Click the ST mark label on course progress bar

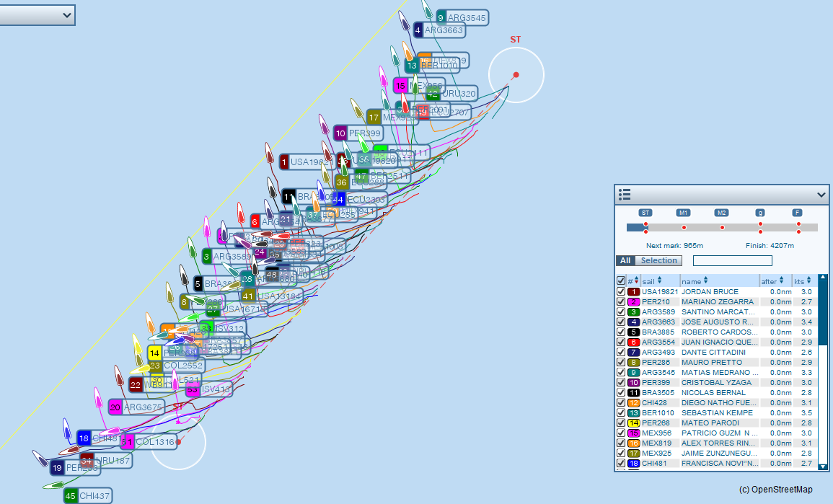click(645, 213)
